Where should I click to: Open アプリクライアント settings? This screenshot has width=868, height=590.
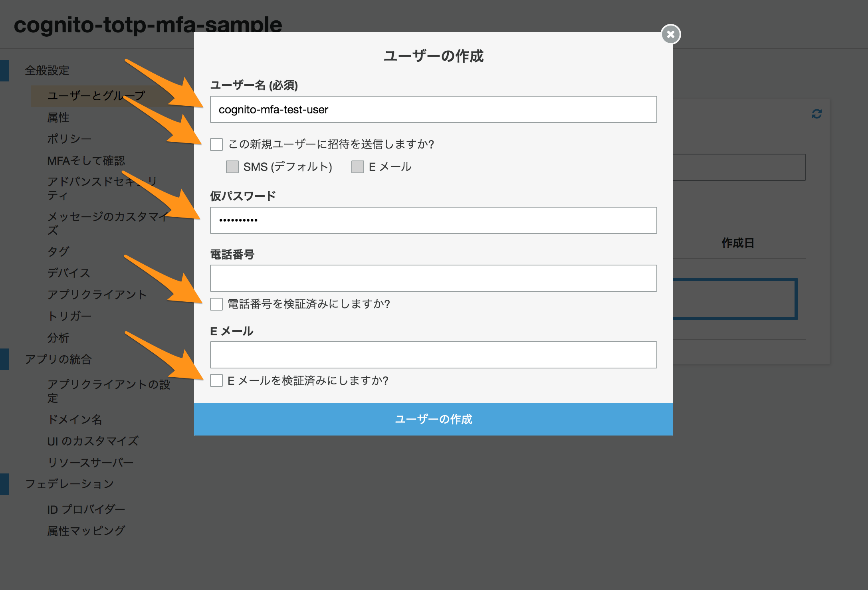pyautogui.click(x=98, y=295)
